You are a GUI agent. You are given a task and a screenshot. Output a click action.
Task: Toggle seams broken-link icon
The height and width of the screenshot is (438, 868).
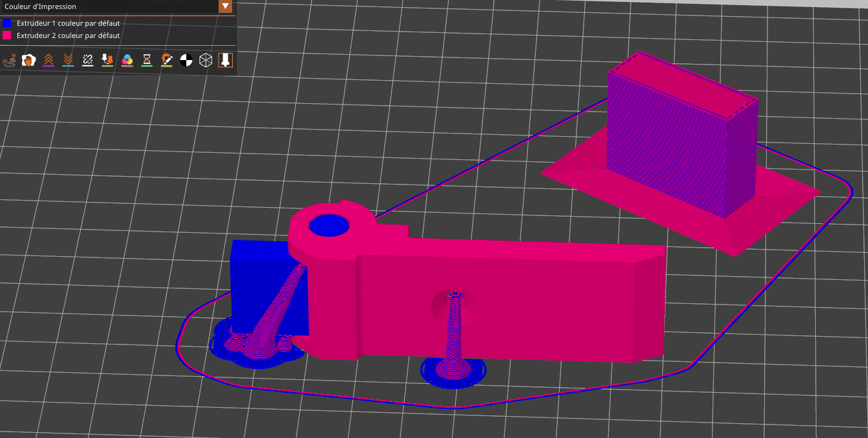88,61
